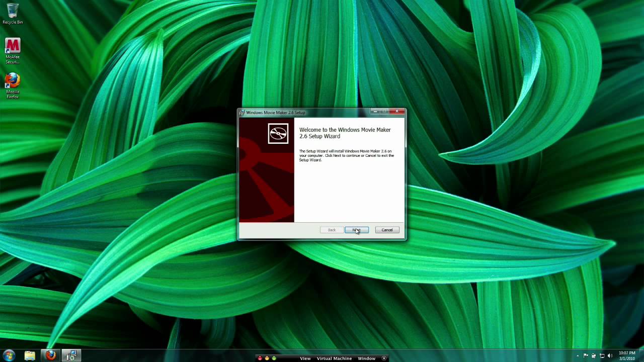The image size is (644, 362).
Task: Select the McAfee Security desktop shortcut
Action: (x=12, y=51)
